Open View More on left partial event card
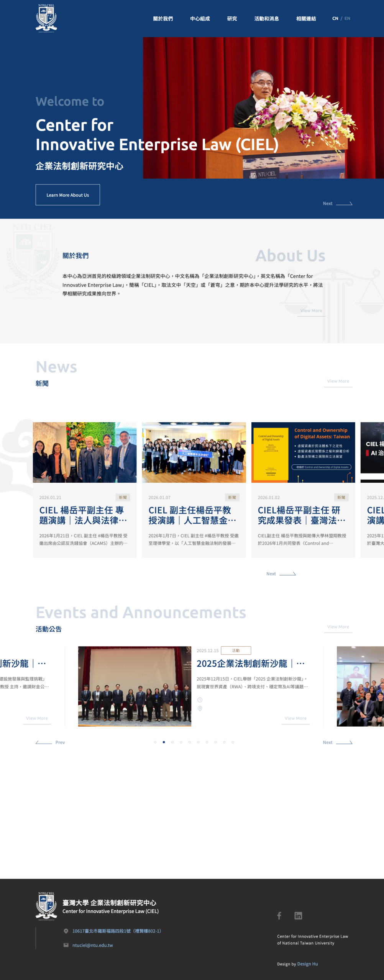 point(37,719)
